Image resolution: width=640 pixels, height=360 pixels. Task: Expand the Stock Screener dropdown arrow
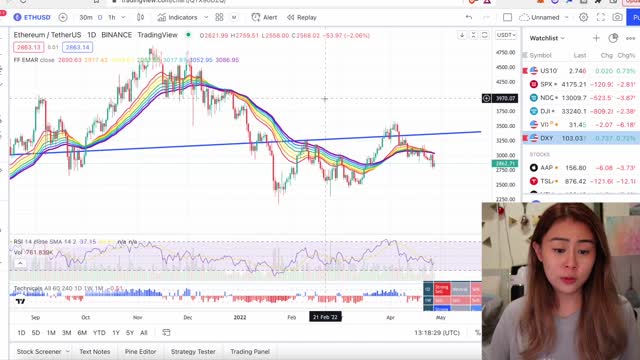click(x=67, y=351)
